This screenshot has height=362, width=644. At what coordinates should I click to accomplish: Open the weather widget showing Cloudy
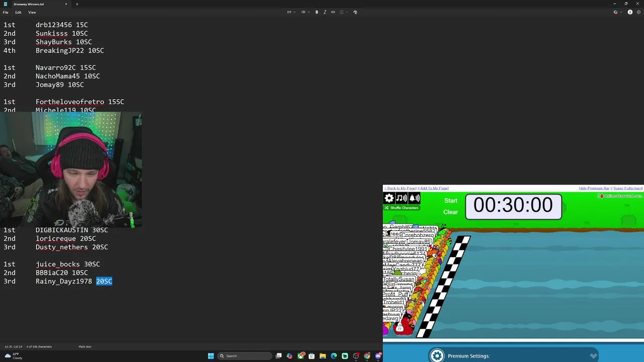pyautogui.click(x=14, y=356)
